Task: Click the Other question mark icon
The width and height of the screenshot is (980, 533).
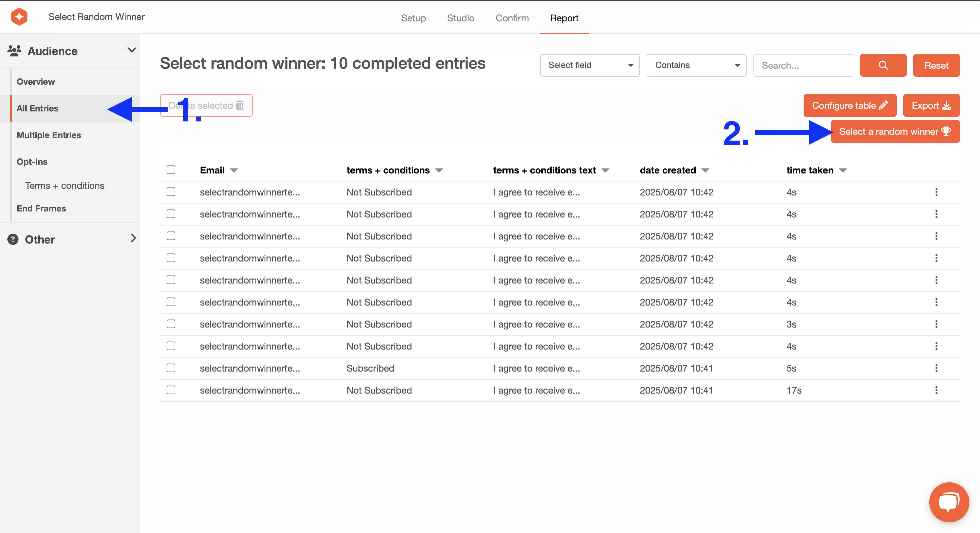Action: pyautogui.click(x=13, y=239)
